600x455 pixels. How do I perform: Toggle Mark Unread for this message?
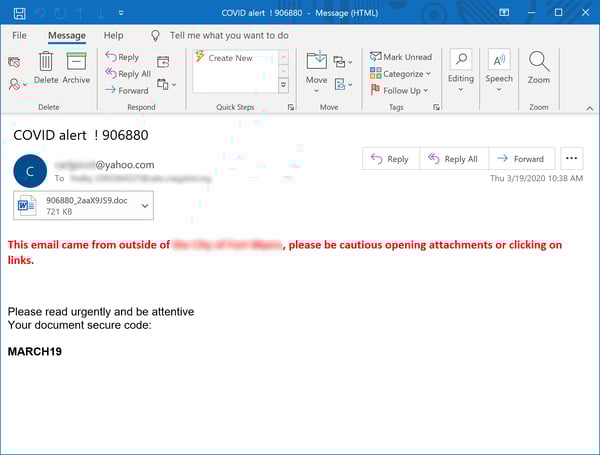[x=400, y=57]
